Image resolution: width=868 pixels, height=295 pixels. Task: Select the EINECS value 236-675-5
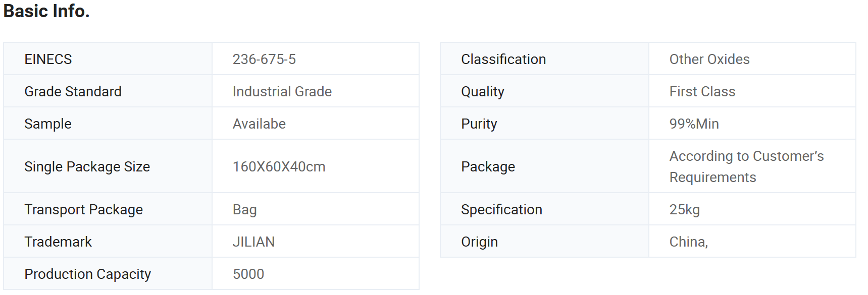264,60
